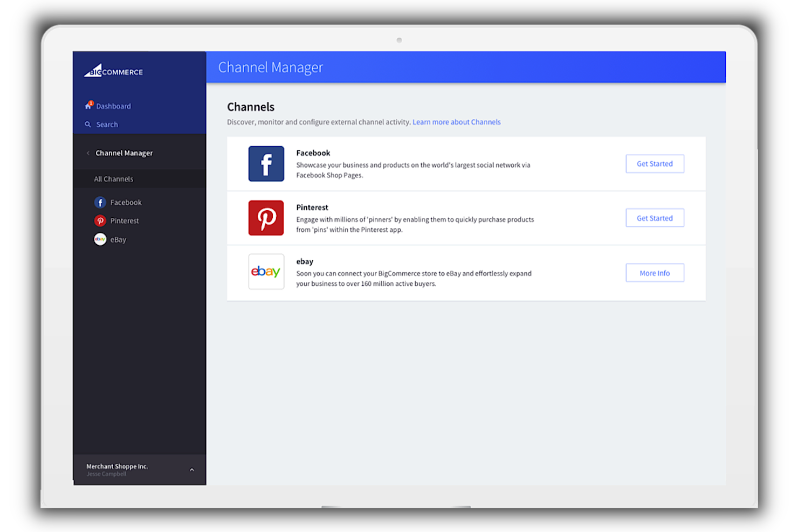Viewport: 798px width, 532px height.
Task: Click Get Started for Pinterest
Action: coord(655,218)
